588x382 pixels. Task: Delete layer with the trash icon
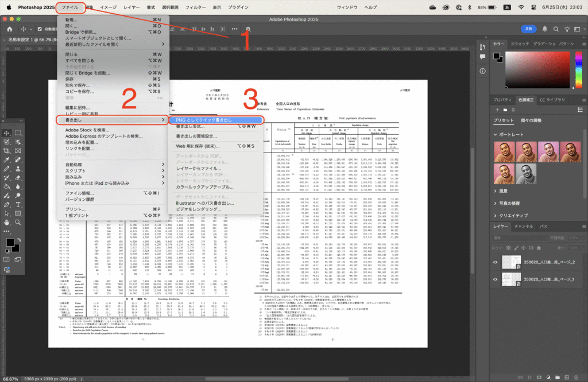[x=576, y=377]
